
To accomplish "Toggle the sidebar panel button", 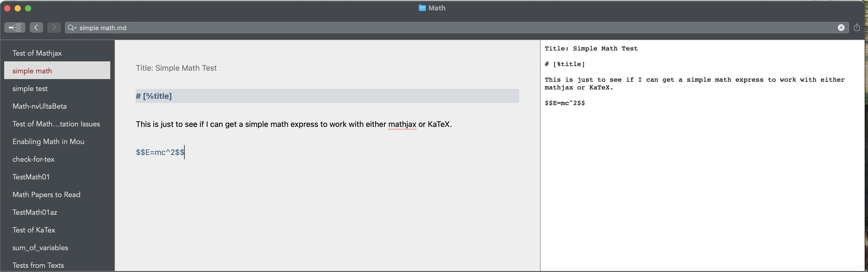I will [15, 28].
